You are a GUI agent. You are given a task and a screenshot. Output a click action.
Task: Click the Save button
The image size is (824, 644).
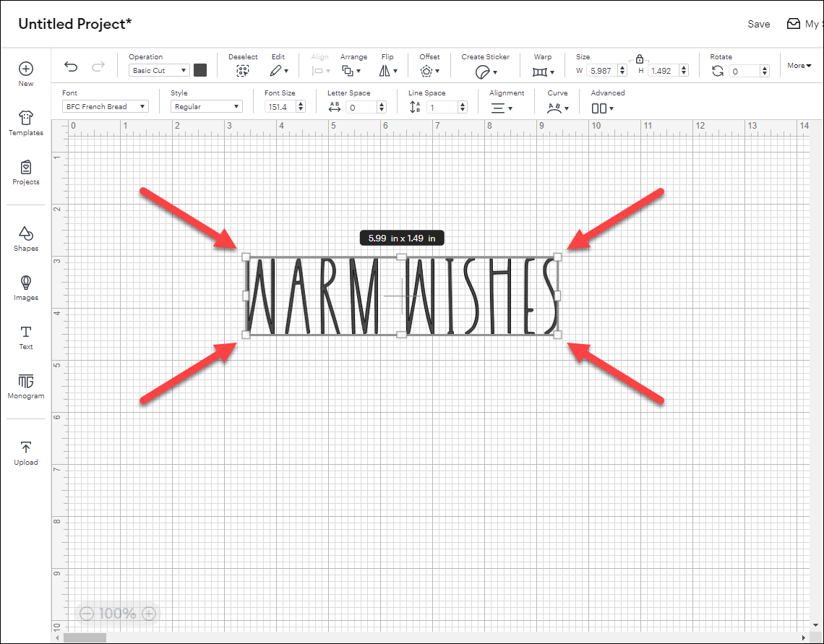pyautogui.click(x=758, y=24)
